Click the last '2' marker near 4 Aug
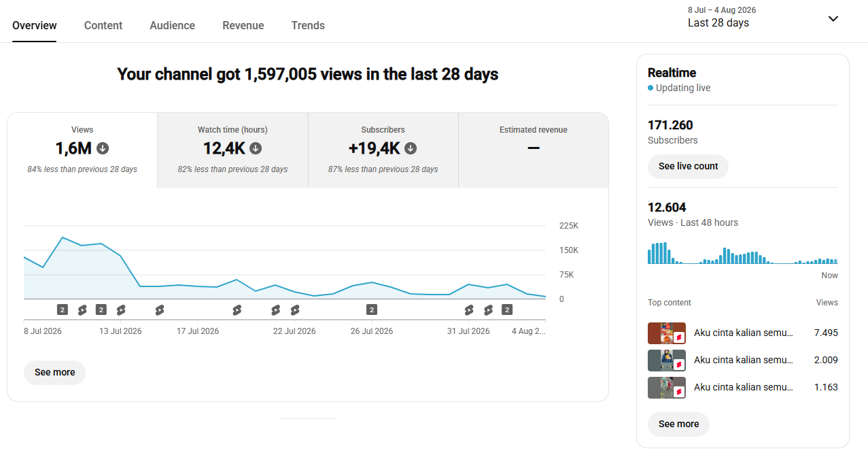Screen dimensions: 868x451 coord(507,310)
